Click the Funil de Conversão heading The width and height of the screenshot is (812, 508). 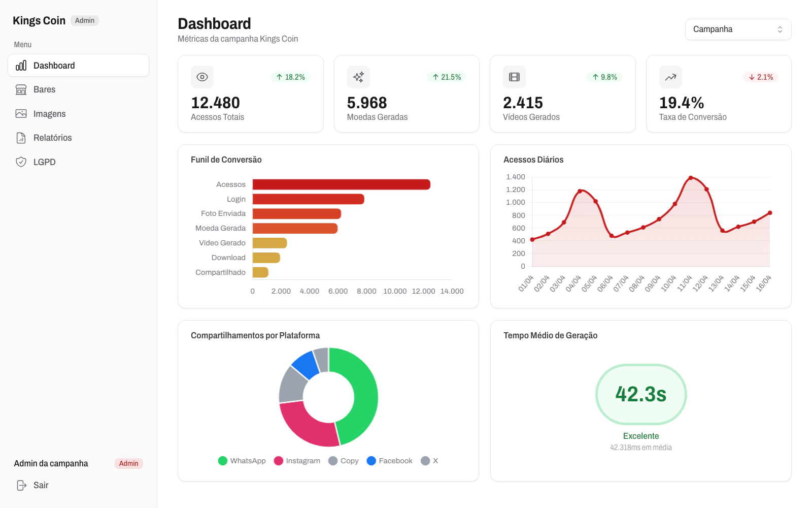coord(226,160)
